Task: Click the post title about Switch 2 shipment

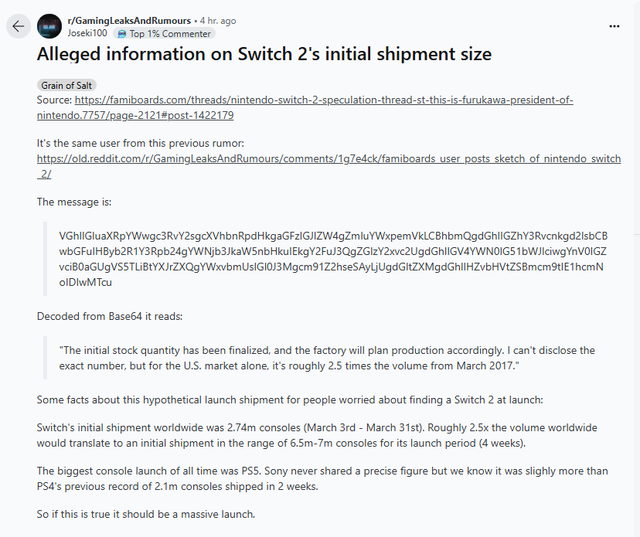Action: coord(264,54)
